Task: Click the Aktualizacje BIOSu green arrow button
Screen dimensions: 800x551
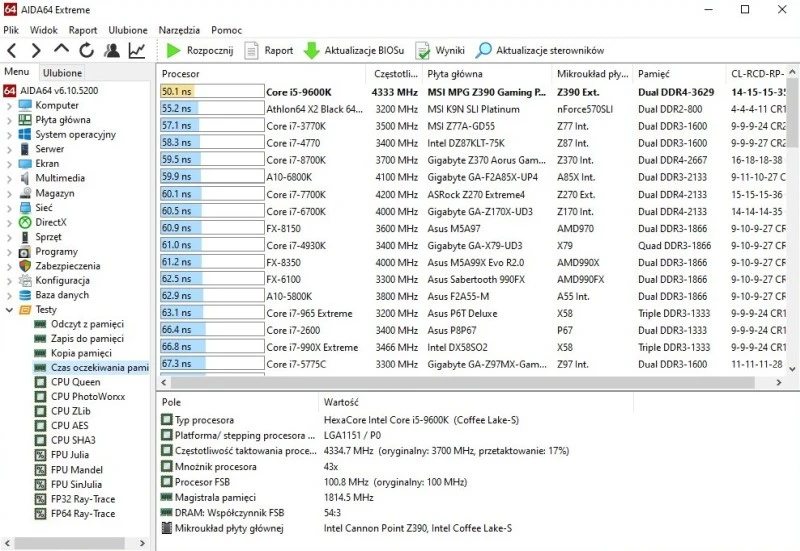Action: point(354,50)
